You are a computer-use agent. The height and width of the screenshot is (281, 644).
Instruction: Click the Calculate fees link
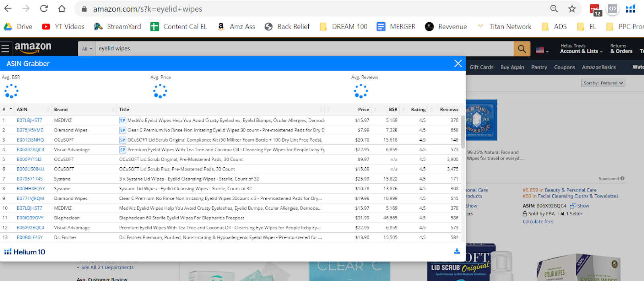(538, 222)
